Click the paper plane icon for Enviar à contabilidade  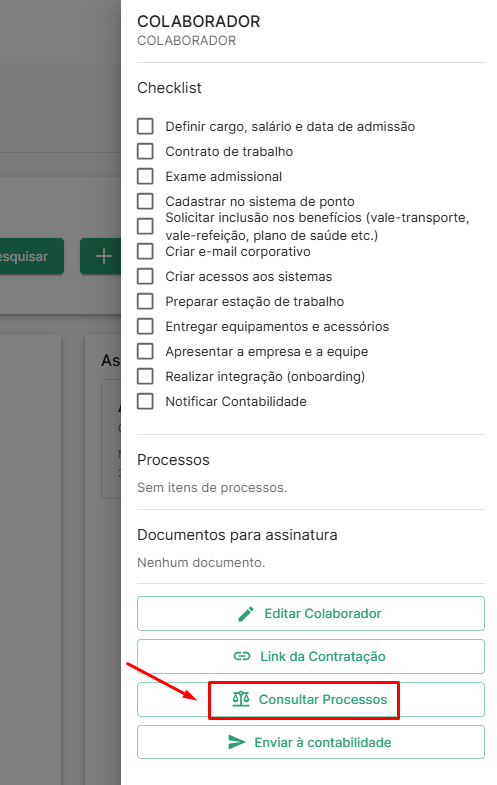click(236, 742)
